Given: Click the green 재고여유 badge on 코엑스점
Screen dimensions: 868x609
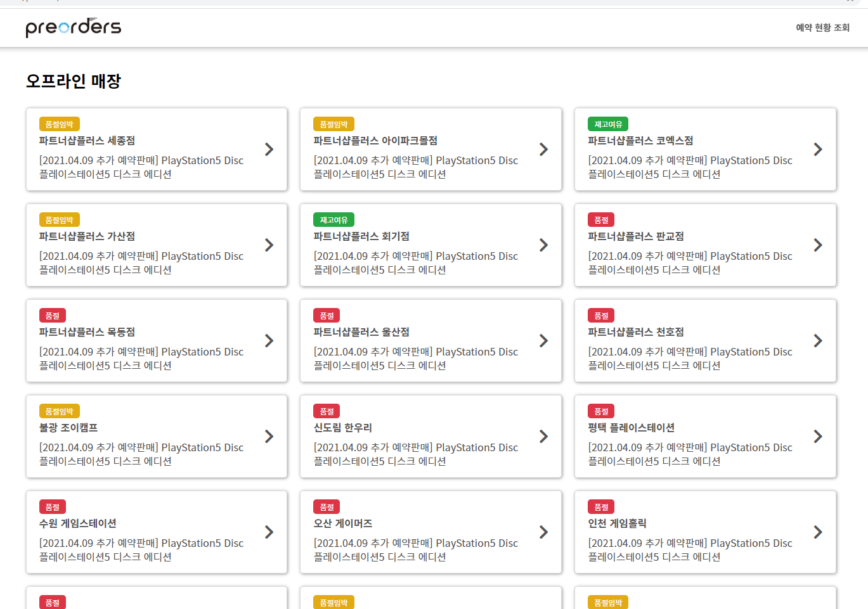Looking at the screenshot, I should [608, 124].
